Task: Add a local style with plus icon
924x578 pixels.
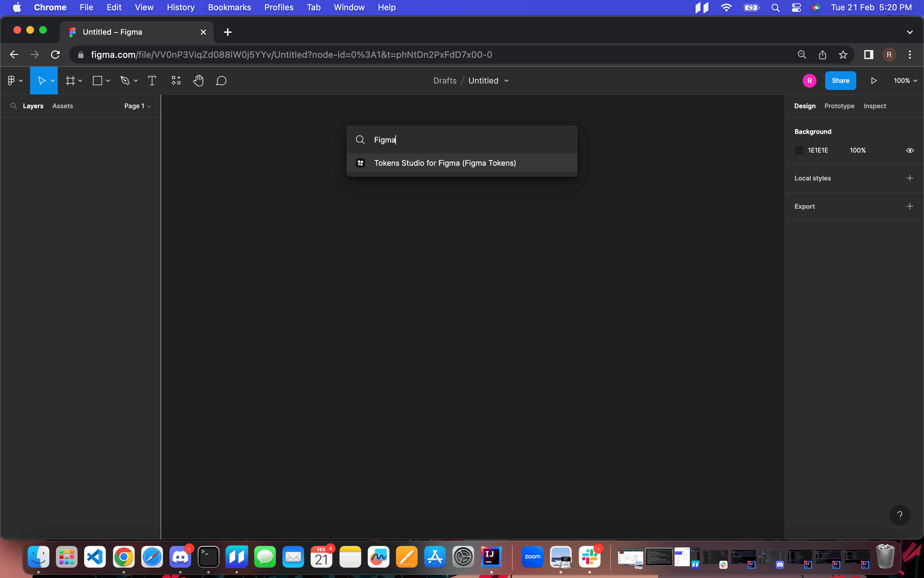Action: [910, 178]
